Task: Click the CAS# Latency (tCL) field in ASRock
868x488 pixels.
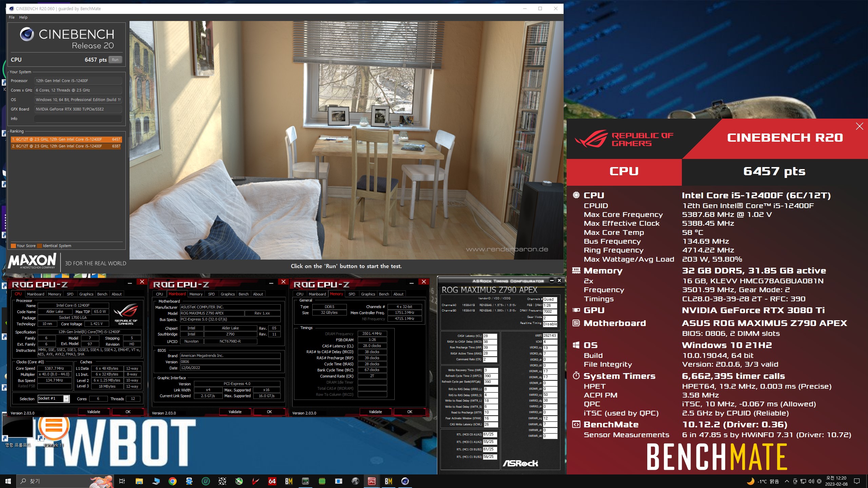Action: [x=490, y=336]
